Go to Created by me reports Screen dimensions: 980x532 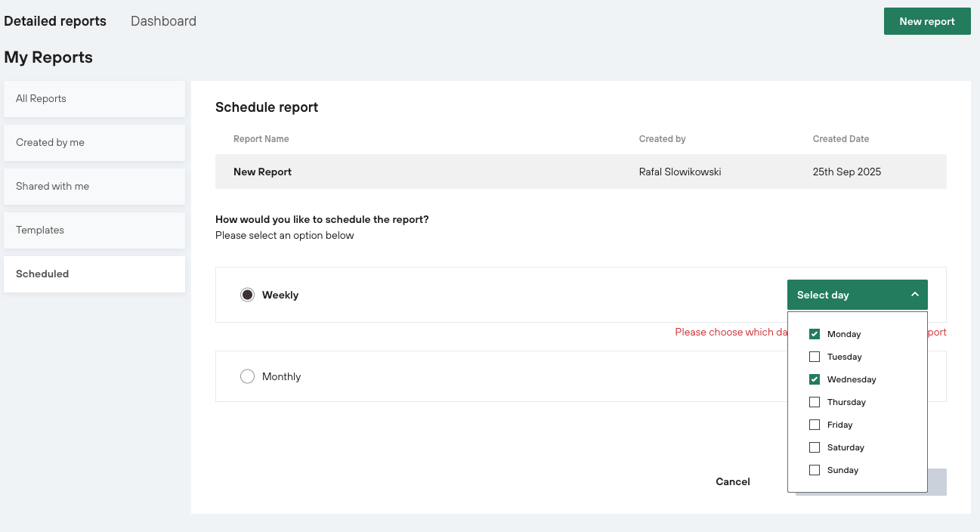[x=94, y=143]
